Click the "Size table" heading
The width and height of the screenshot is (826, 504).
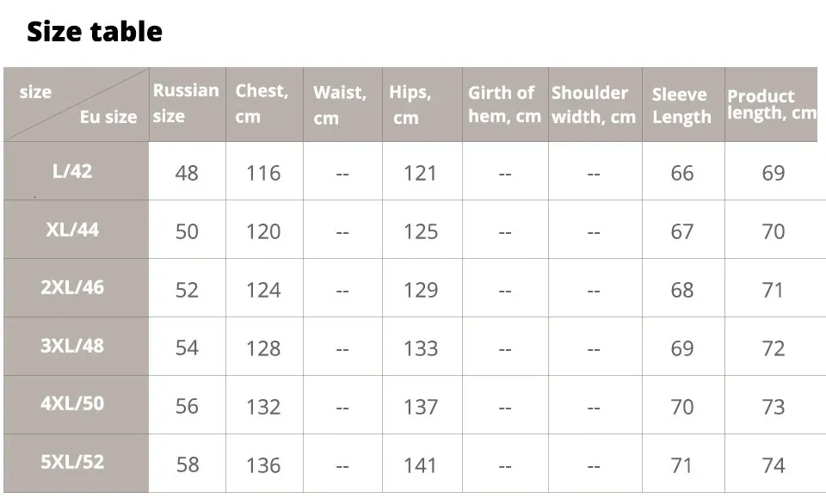coord(95,32)
